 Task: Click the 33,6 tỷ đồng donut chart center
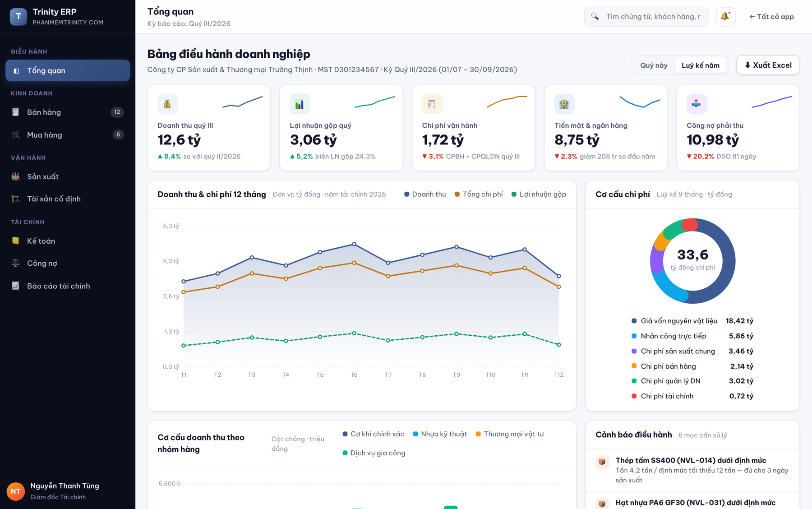[692, 260]
